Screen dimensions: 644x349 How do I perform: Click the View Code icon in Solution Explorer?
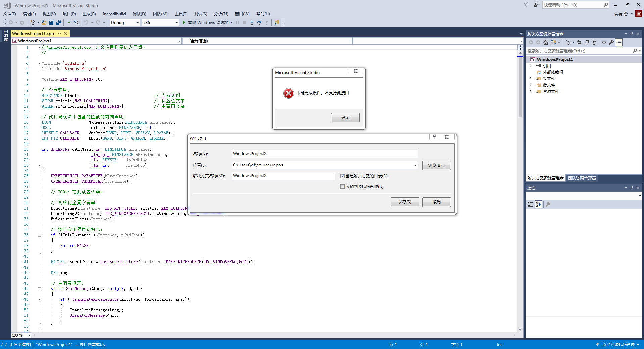click(604, 42)
